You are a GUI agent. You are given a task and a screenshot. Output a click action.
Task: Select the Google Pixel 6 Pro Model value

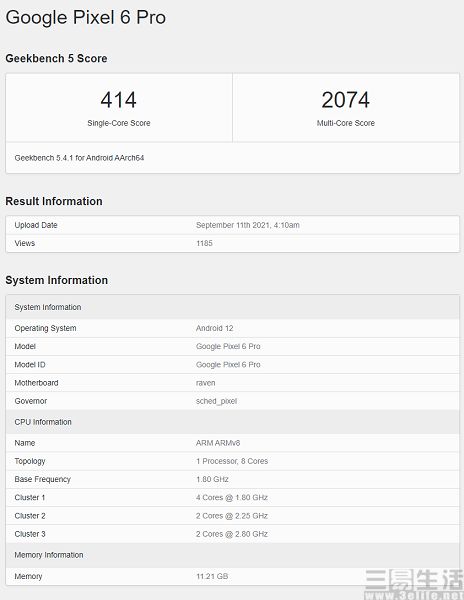[x=228, y=346]
